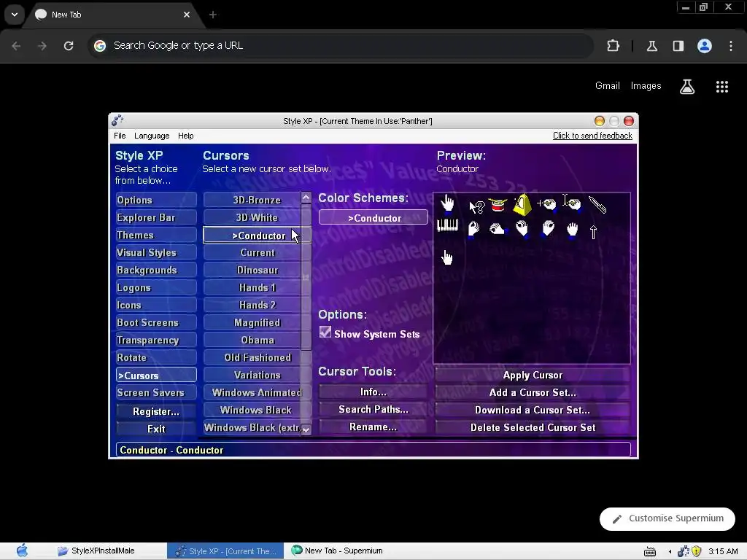Click the help arrow question-mark cursor preview
Screen dimensions: 747x560
click(x=476, y=206)
